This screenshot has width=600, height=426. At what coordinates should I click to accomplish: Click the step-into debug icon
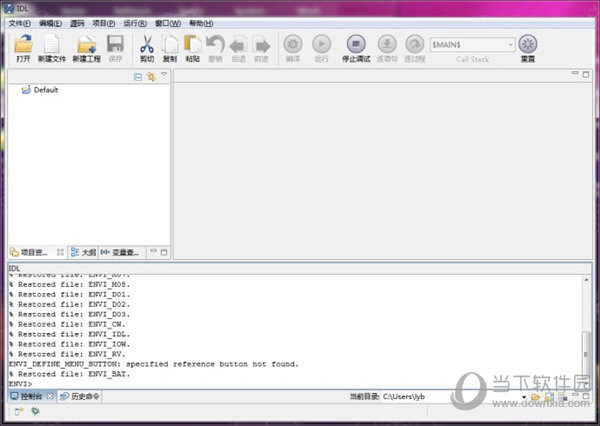click(387, 44)
